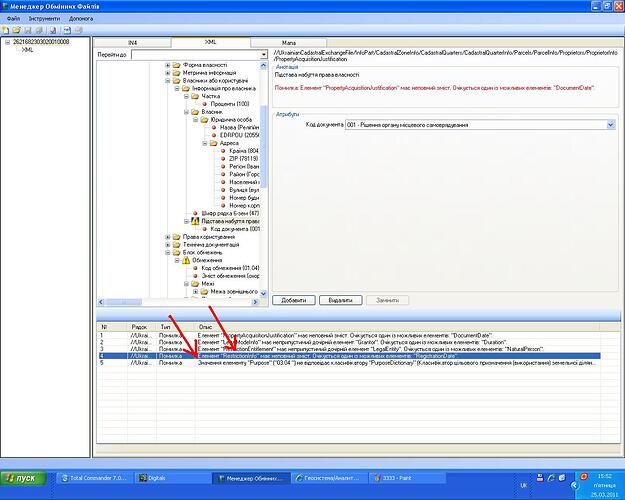Expand the 'Права користування' tree node
This screenshot has width=625, height=500.
[168, 237]
